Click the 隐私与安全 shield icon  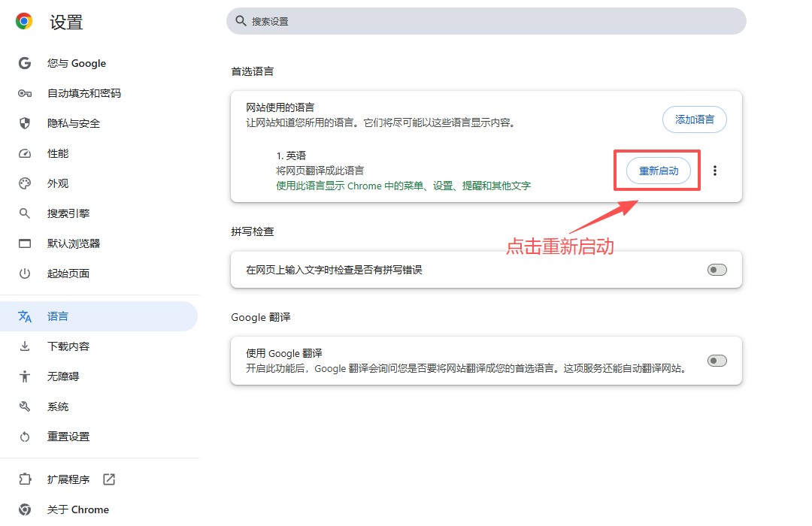(x=23, y=123)
